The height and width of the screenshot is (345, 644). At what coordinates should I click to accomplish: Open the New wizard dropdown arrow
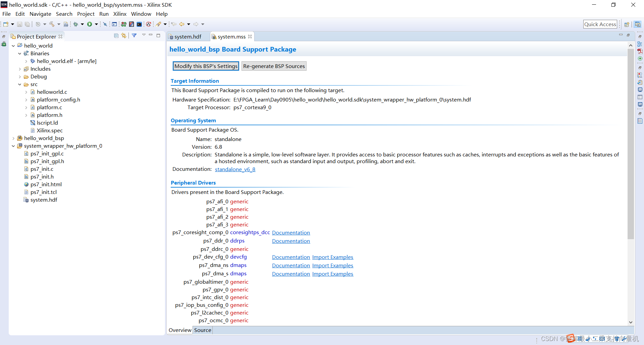coord(12,24)
